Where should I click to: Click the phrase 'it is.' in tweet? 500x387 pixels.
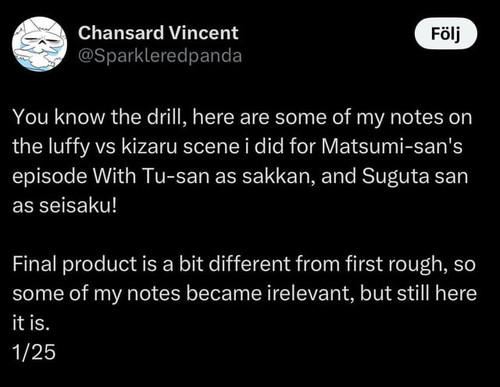(x=31, y=323)
